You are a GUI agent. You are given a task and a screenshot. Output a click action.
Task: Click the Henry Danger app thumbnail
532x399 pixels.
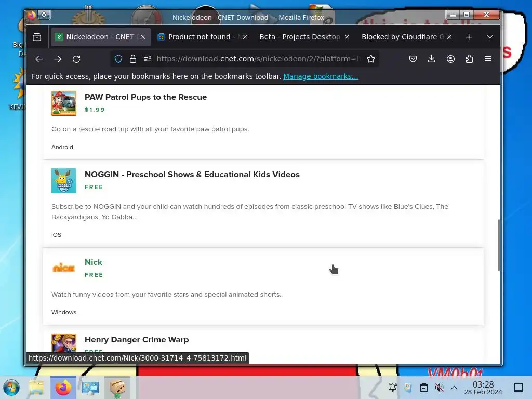pyautogui.click(x=64, y=343)
